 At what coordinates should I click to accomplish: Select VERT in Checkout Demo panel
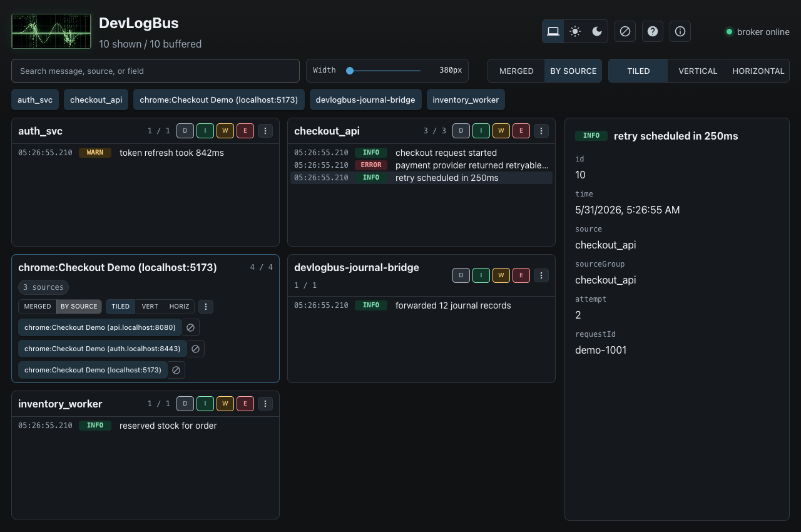pyautogui.click(x=150, y=307)
